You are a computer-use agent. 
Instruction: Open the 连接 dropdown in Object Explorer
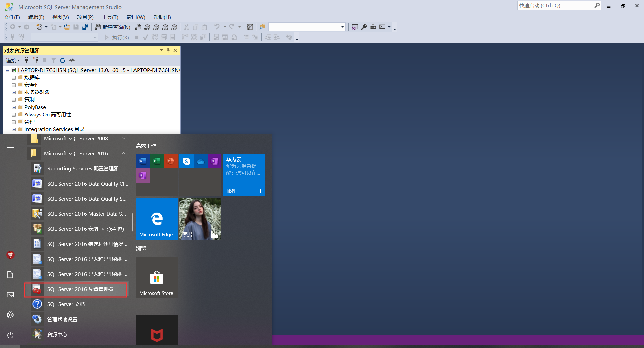point(13,60)
